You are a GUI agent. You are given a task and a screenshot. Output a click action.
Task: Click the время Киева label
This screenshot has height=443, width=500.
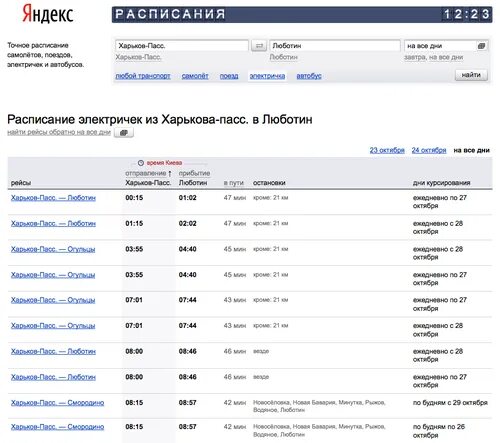pyautogui.click(x=164, y=163)
